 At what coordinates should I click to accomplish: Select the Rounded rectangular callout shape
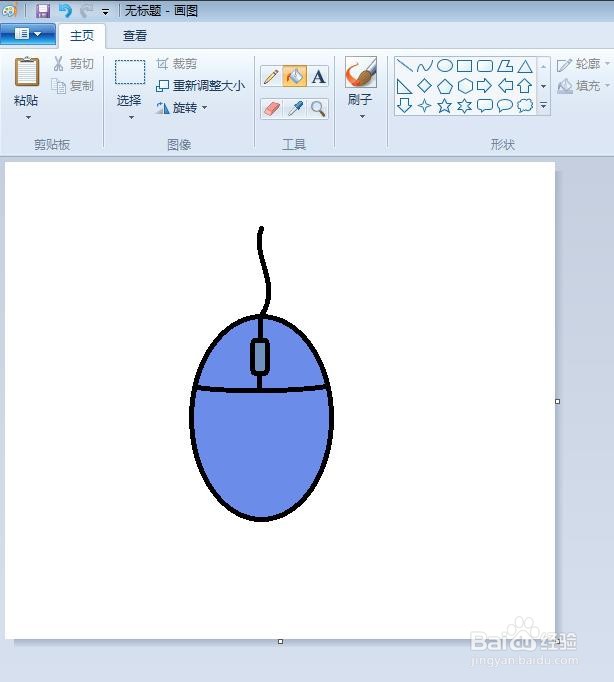(x=484, y=105)
